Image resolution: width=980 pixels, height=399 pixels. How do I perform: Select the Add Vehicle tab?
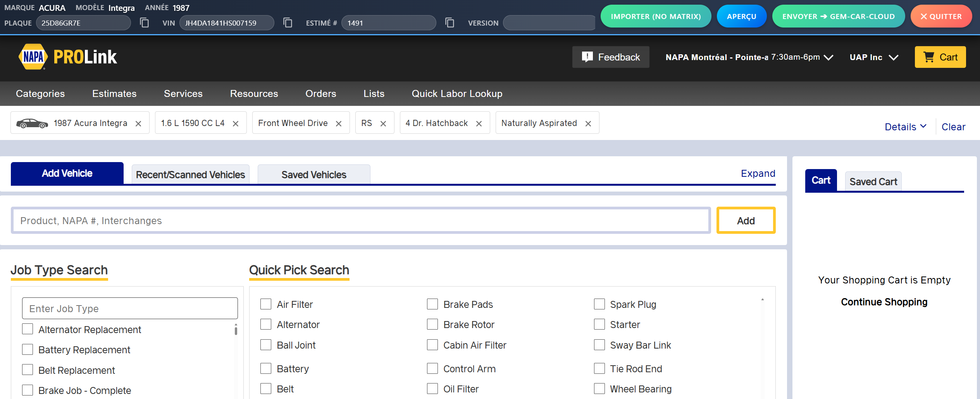pyautogui.click(x=67, y=173)
